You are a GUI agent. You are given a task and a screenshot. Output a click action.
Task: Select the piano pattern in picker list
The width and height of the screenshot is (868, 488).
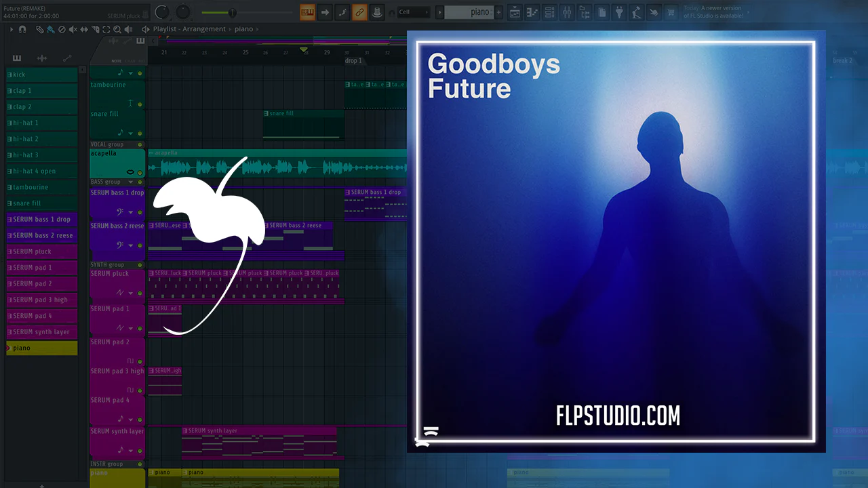[42, 348]
